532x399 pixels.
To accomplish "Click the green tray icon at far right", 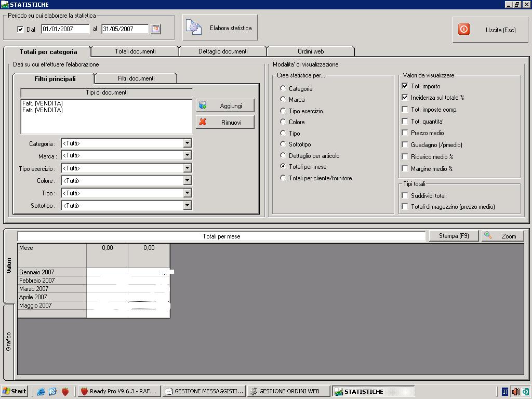I will pos(527,392).
